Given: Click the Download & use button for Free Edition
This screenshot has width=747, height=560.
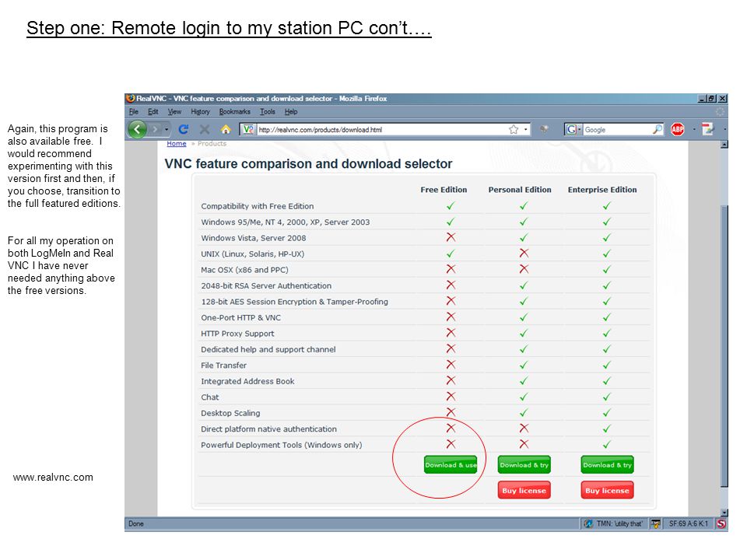Looking at the screenshot, I should click(451, 465).
